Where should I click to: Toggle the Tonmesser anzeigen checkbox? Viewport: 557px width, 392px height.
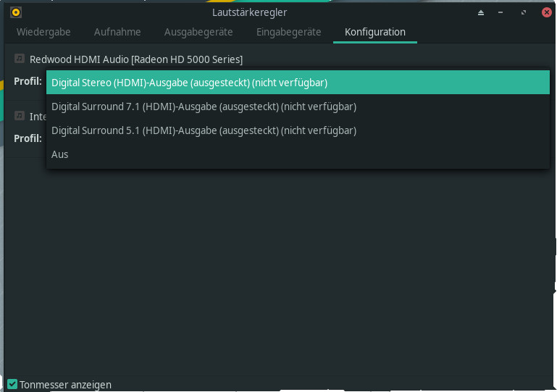pos(12,385)
